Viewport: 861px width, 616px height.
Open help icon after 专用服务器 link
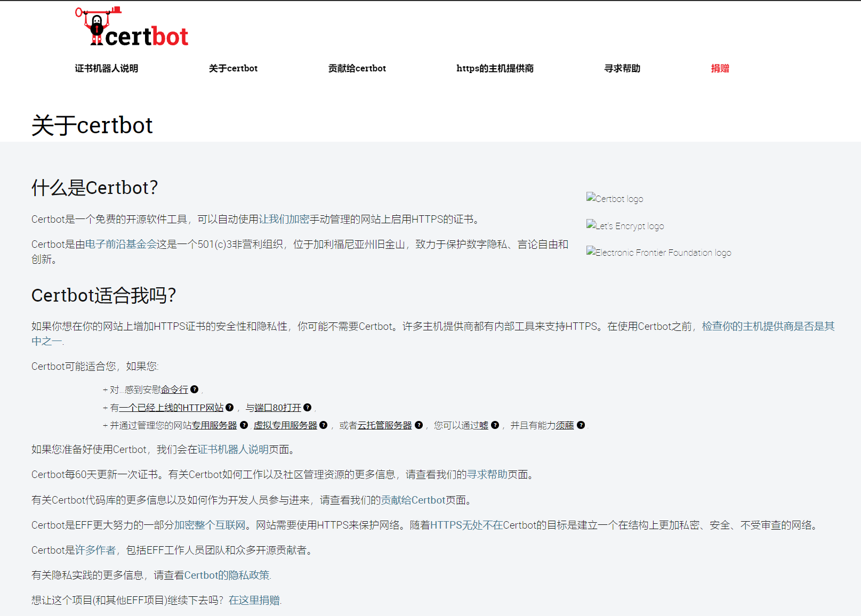244,425
